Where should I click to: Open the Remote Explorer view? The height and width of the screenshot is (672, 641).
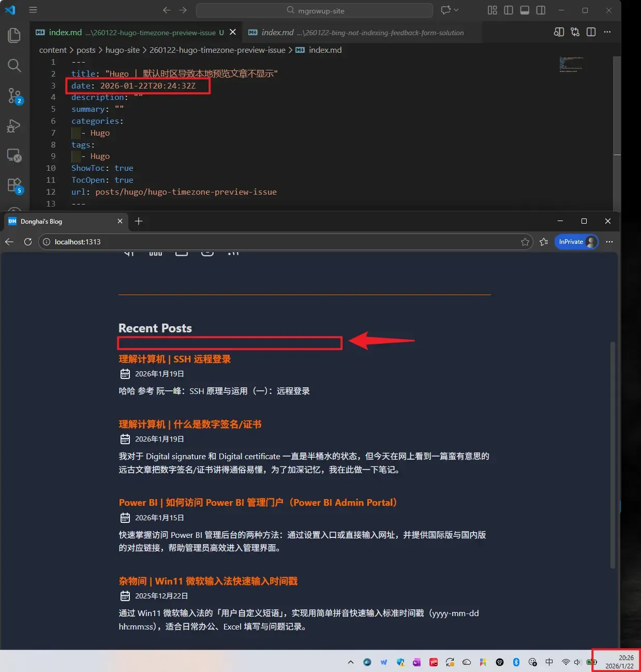click(x=14, y=155)
